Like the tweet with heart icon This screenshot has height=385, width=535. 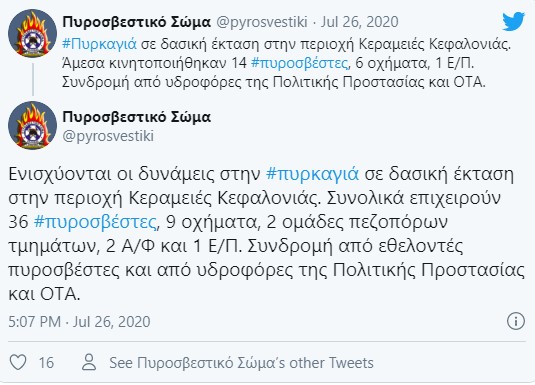pos(18,362)
